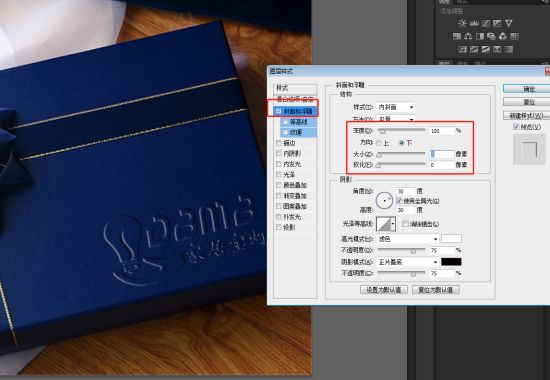Add a Channel Mixer adjustment icon
Image resolution: width=550 pixels, height=380 pixels.
click(x=503, y=36)
